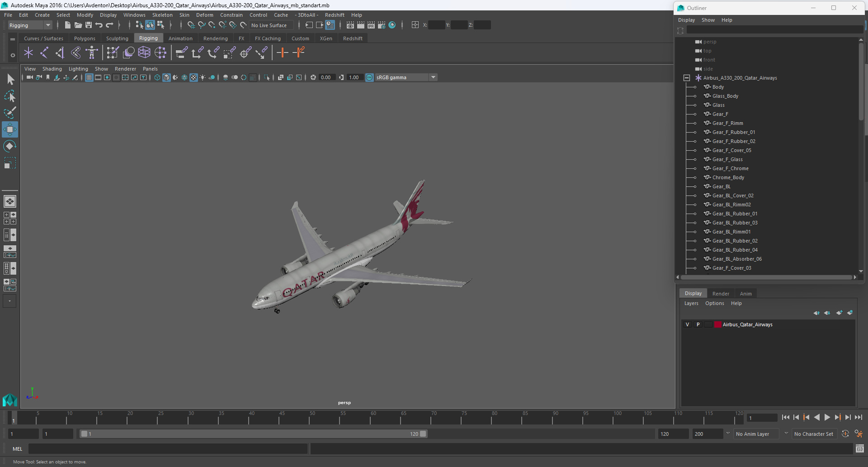The width and height of the screenshot is (868, 467).
Task: Choose the Paint Selection tool
Action: pos(10,113)
